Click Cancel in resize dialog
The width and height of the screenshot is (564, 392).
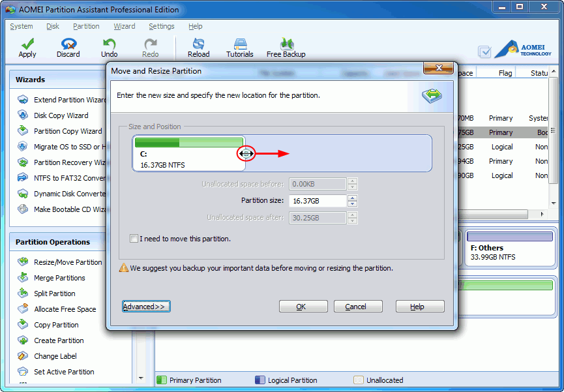[x=358, y=307]
